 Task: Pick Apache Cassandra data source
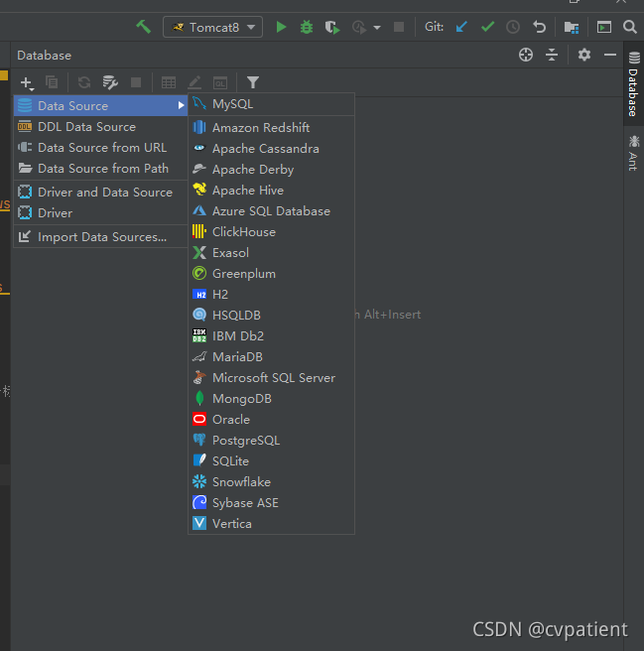point(272,148)
